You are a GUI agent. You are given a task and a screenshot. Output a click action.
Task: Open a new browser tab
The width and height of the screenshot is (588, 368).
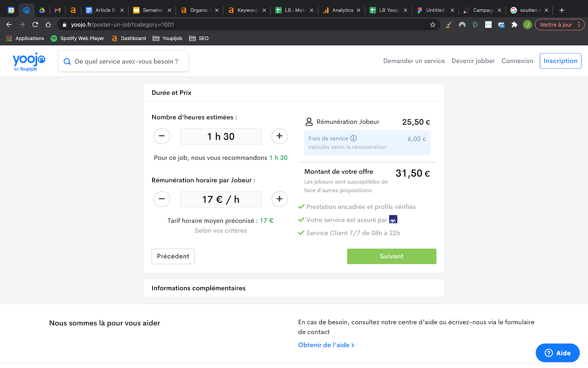click(562, 10)
